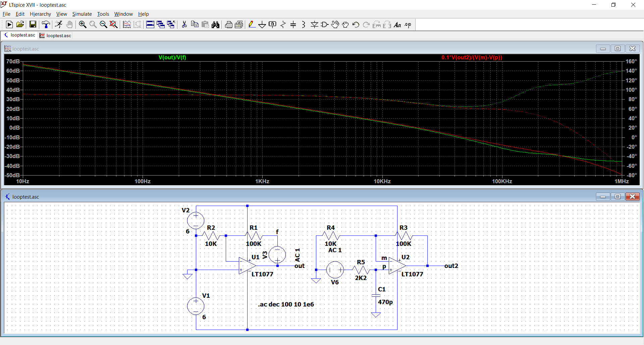The width and height of the screenshot is (644, 345).
Task: Select the Inductor tool
Action: point(304,24)
